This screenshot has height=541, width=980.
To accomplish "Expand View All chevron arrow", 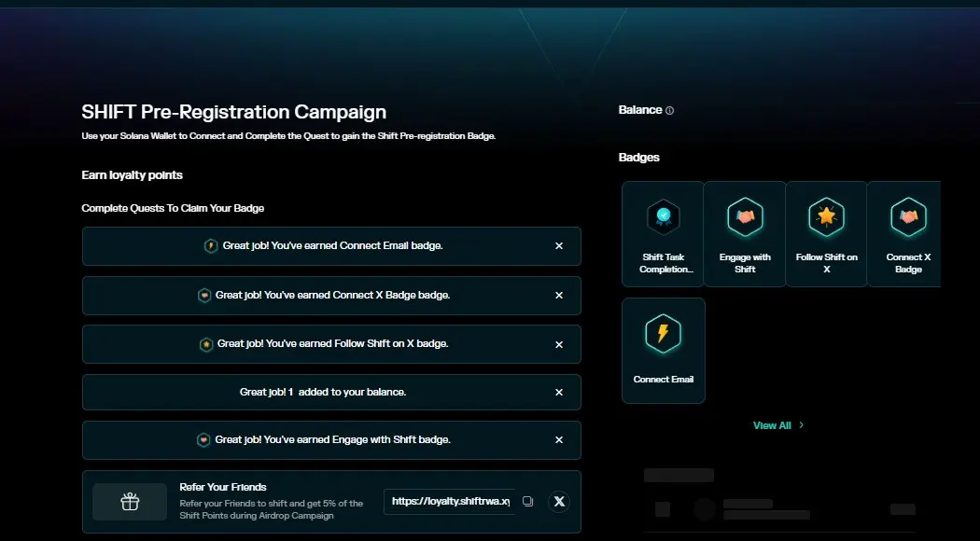I will pos(801,425).
